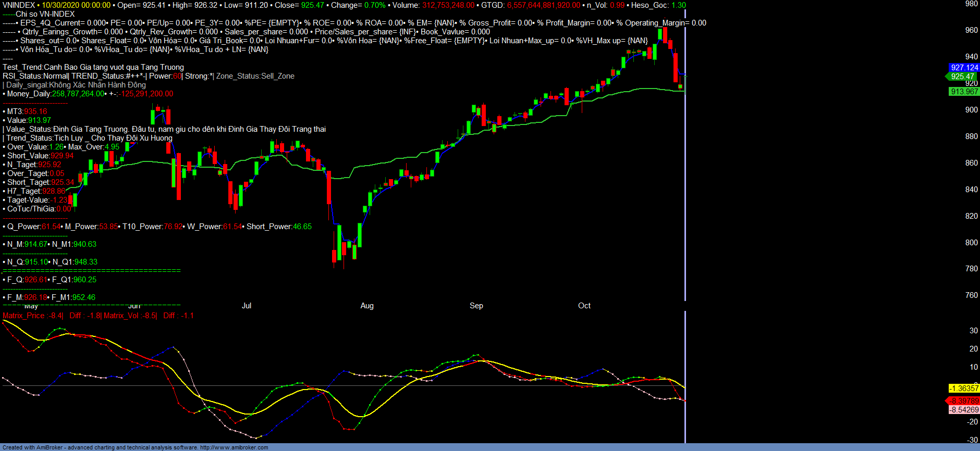Screen dimensions: 980x451
Task: Click the pink -8.54269 indicator label
Action: tap(964, 410)
